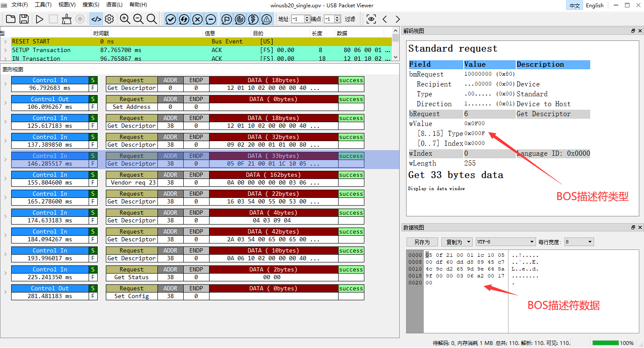This screenshot has height=348, width=644.
Task: Toggle the lightning-in-circle filter icon
Action: [x=184, y=19]
